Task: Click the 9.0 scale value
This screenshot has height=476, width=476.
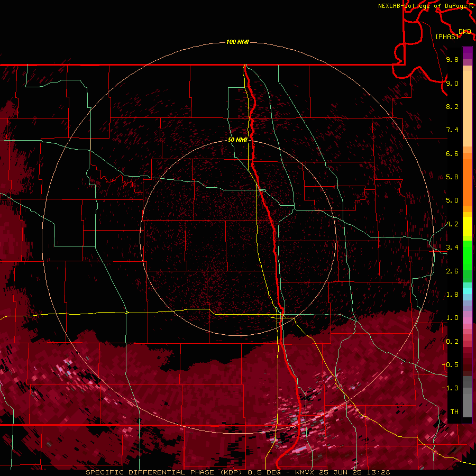Action: (452, 83)
